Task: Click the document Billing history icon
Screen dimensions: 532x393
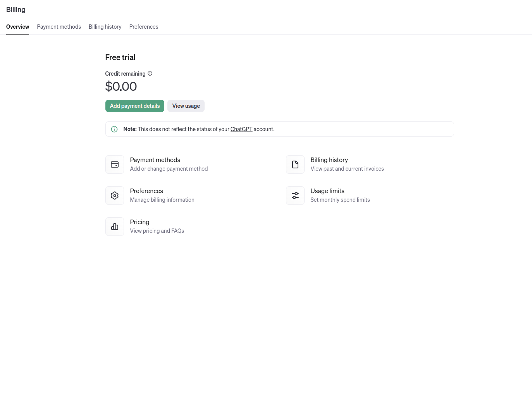Action: pyautogui.click(x=295, y=164)
